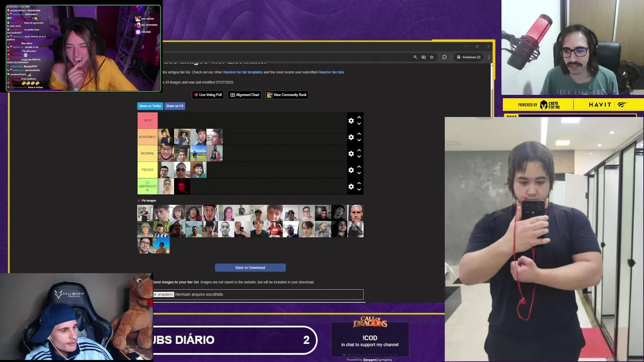
Task: Select the yellow NORMAL tier label
Action: (147, 153)
